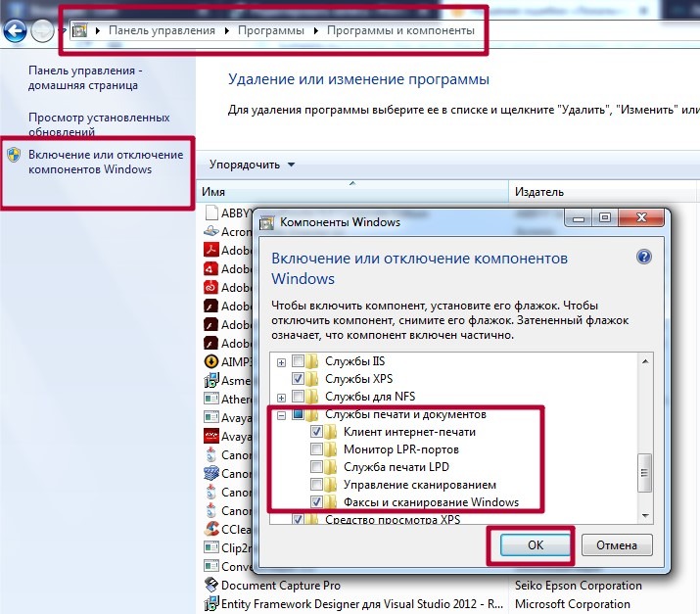Click folder icon of Служба печати LPD
700x614 pixels.
pyautogui.click(x=330, y=467)
